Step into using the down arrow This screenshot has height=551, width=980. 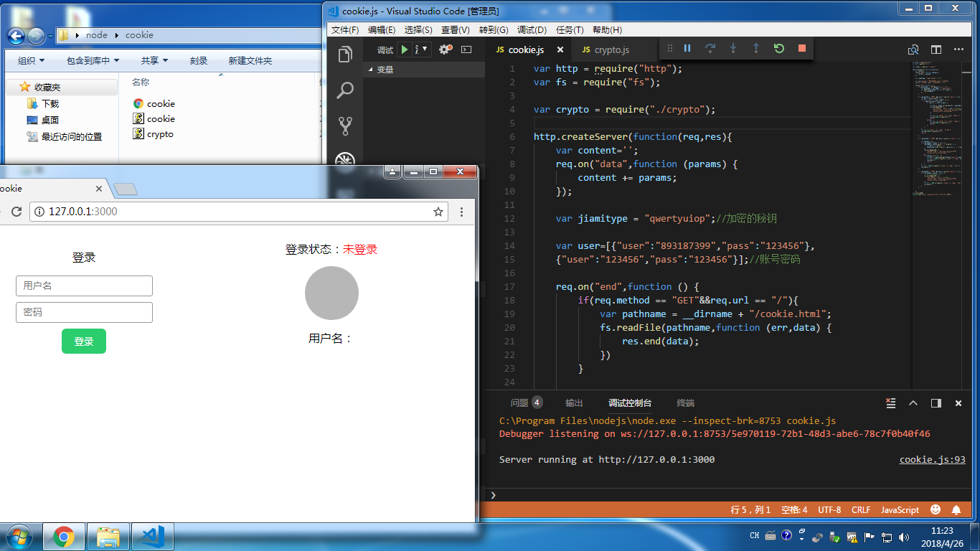(x=733, y=48)
